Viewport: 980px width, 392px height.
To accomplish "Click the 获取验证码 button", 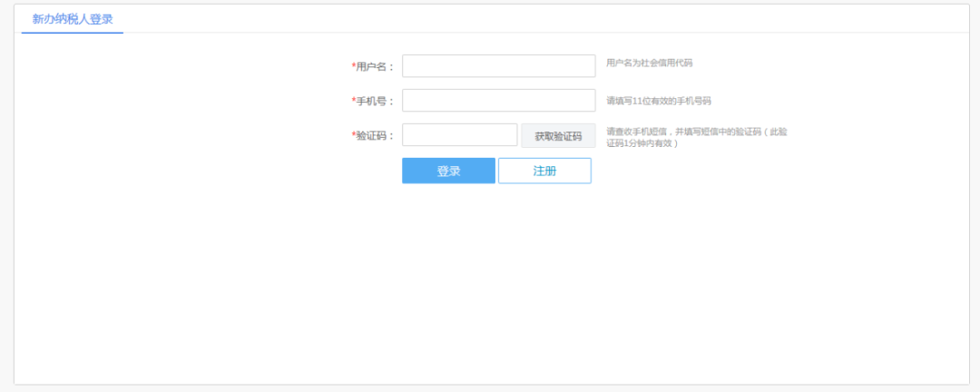I will (558, 136).
